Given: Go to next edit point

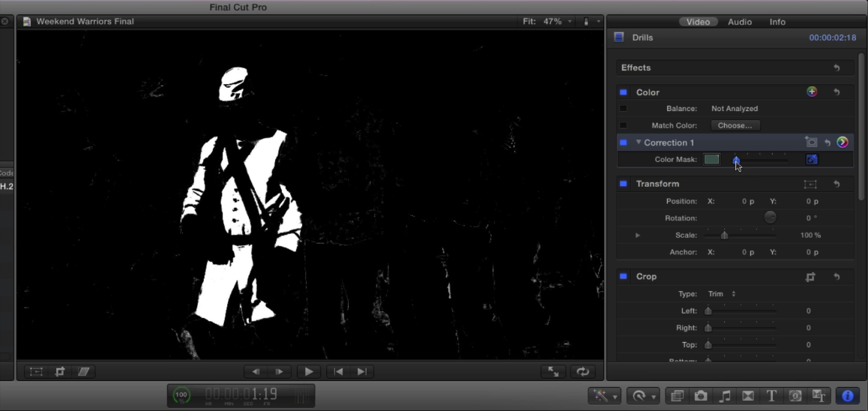Looking at the screenshot, I should pos(362,372).
